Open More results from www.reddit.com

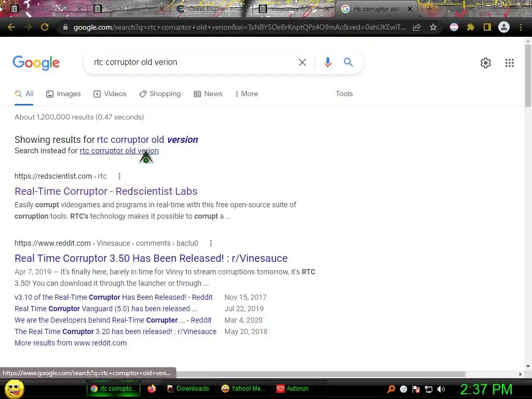tap(71, 343)
